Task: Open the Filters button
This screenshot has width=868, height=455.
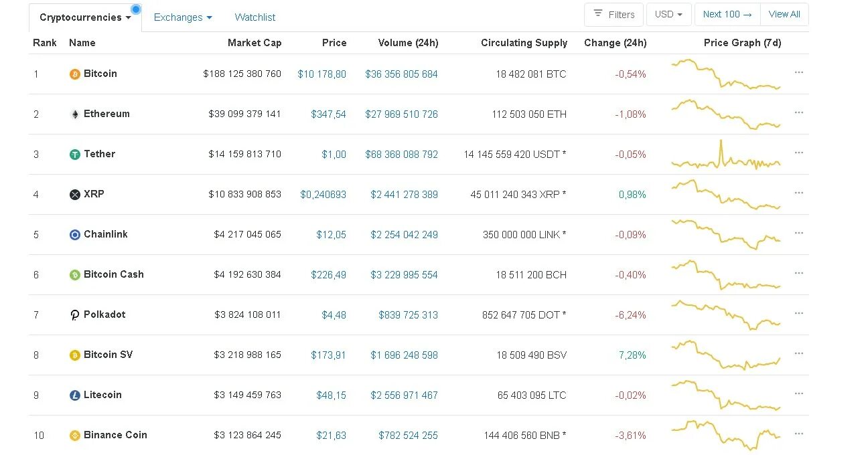Action: (614, 14)
